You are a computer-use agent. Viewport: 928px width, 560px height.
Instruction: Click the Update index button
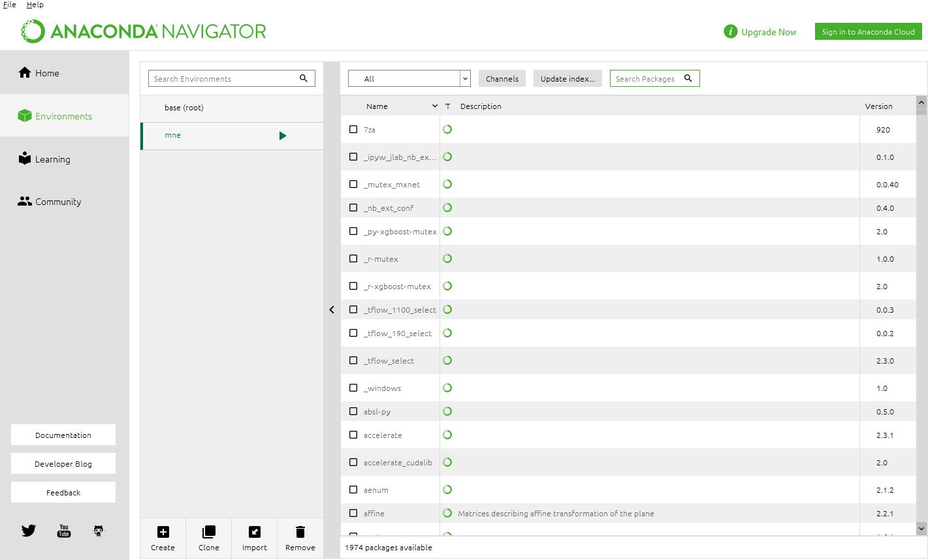[x=568, y=78]
